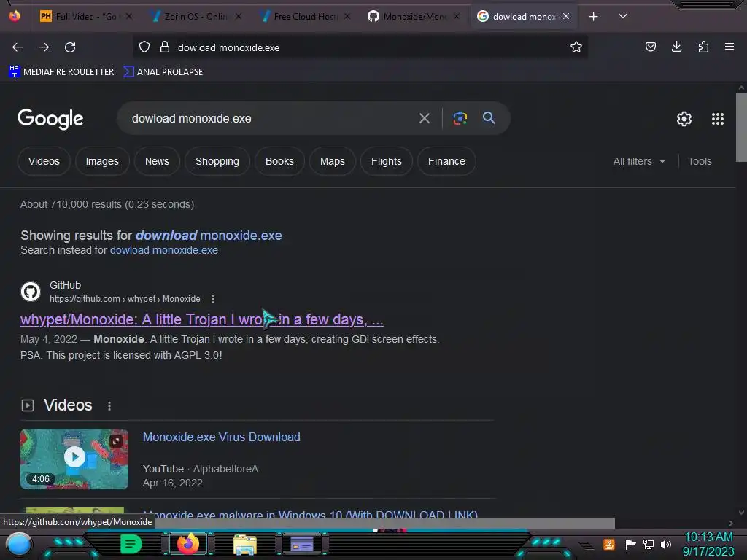Filter results by Shopping
This screenshot has width=747, height=560.
tap(217, 161)
